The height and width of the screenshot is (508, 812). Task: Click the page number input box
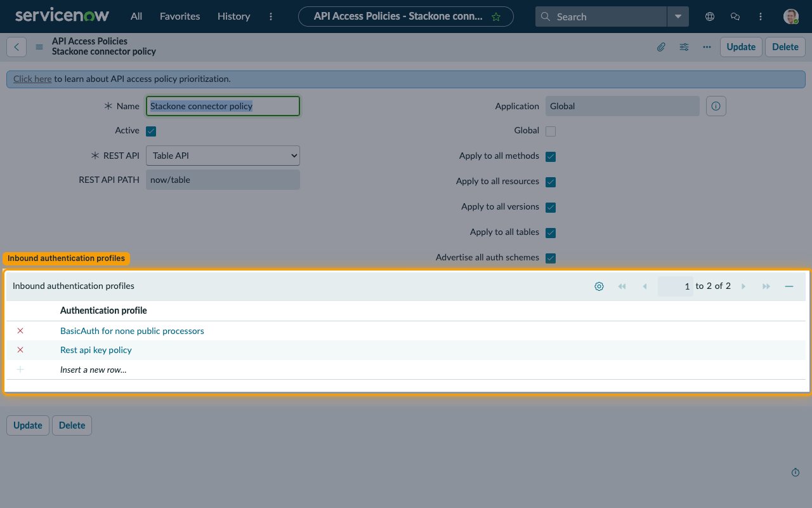pos(676,286)
